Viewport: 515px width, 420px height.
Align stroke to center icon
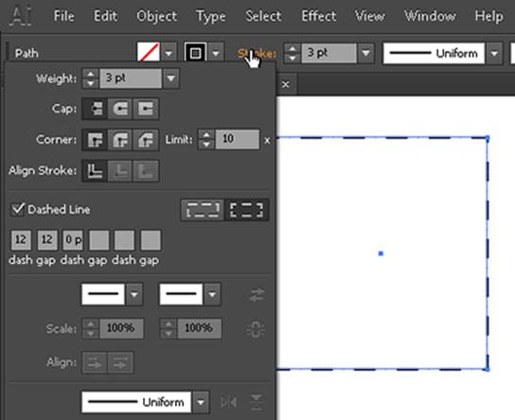pos(95,170)
